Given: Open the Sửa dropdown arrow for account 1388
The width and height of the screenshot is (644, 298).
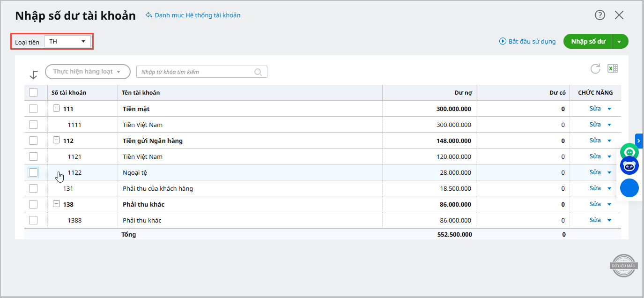Looking at the screenshot, I should pos(609,220).
